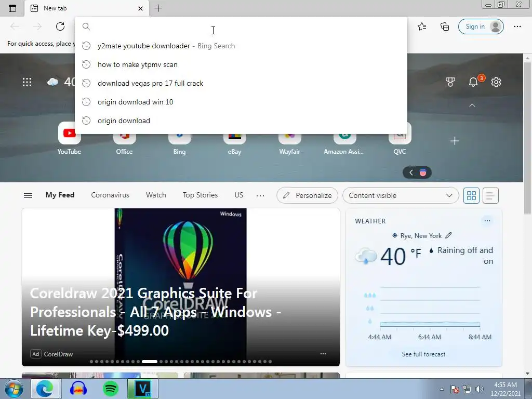This screenshot has height=399, width=532.
Task: Click See full forecast link
Action: [x=423, y=354]
